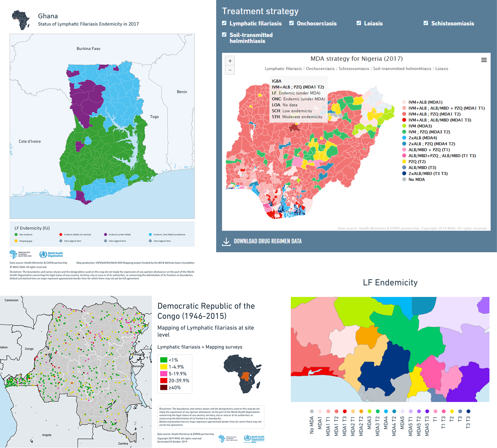
Task: Toggle Soil-transmitted helminthiasis checkbox
Action: [x=224, y=34]
